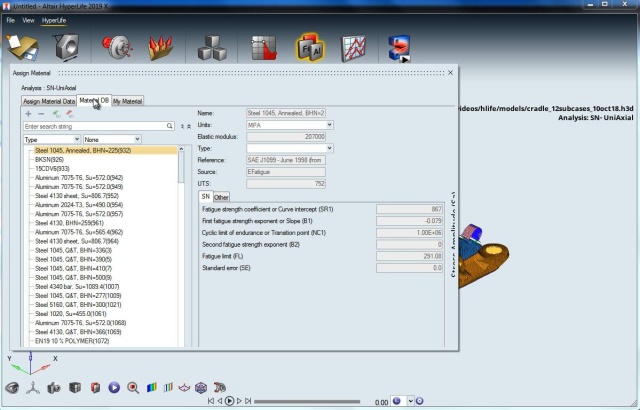Open the import model files icon

click(23, 48)
